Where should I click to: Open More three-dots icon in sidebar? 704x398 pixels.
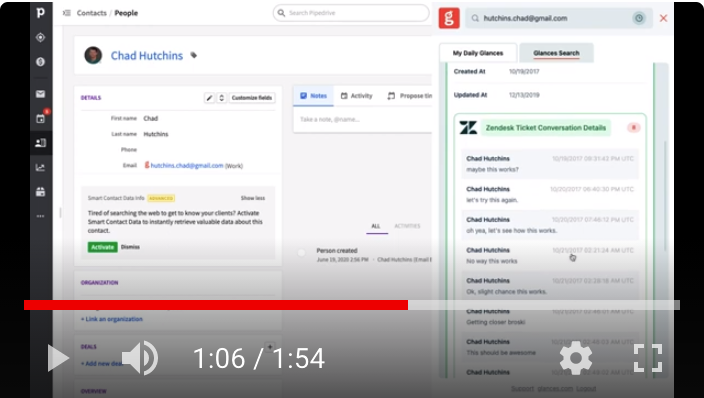[40, 216]
